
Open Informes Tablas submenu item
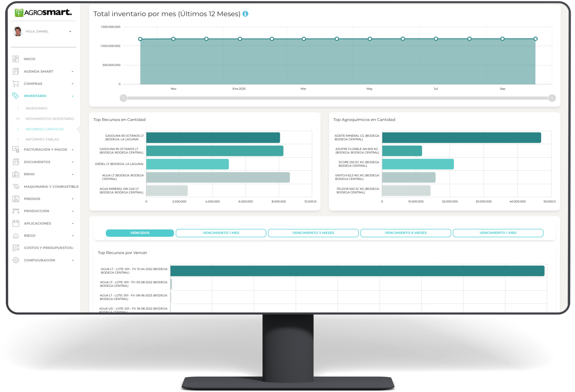point(42,139)
